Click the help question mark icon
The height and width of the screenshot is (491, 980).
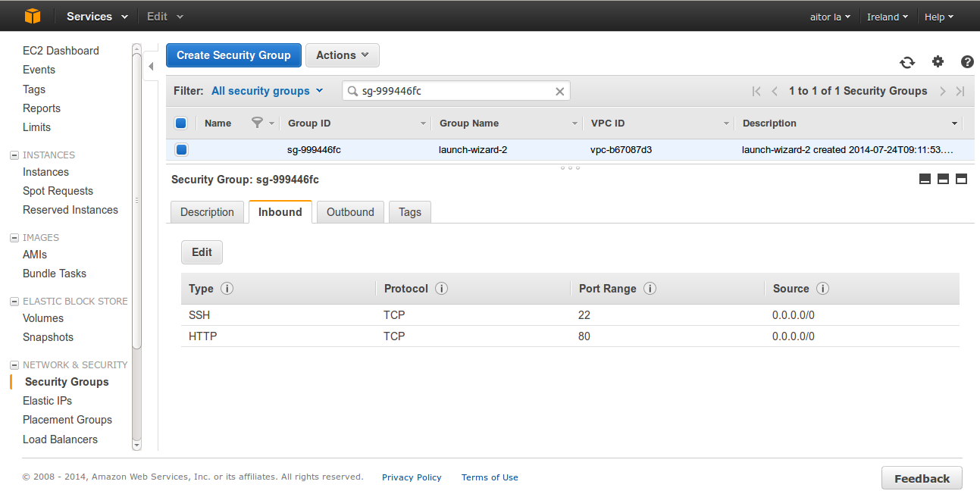(x=967, y=62)
